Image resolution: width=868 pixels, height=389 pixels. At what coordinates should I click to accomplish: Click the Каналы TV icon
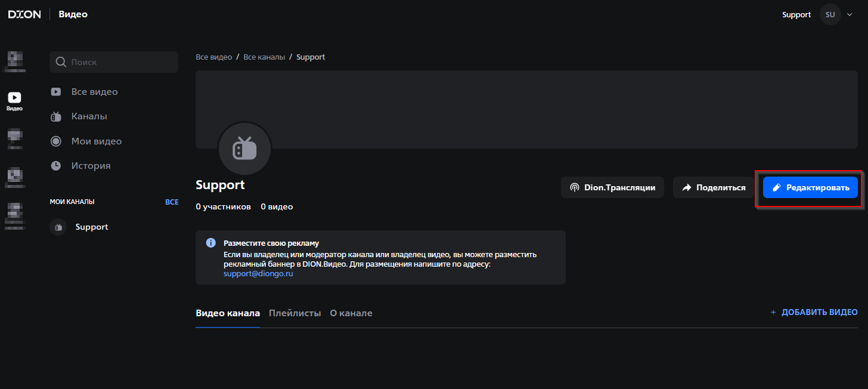pyautogui.click(x=56, y=116)
